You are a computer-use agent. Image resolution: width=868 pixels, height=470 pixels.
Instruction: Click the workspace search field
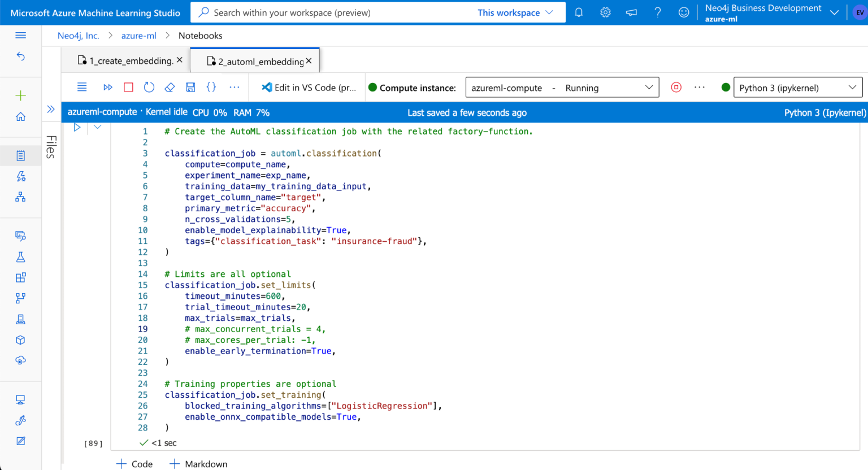(x=339, y=12)
